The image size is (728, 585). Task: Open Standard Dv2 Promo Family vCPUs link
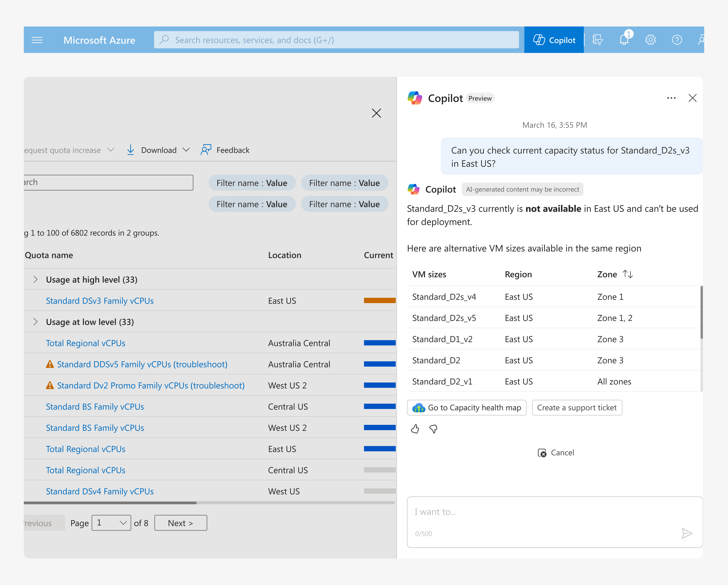(x=151, y=386)
